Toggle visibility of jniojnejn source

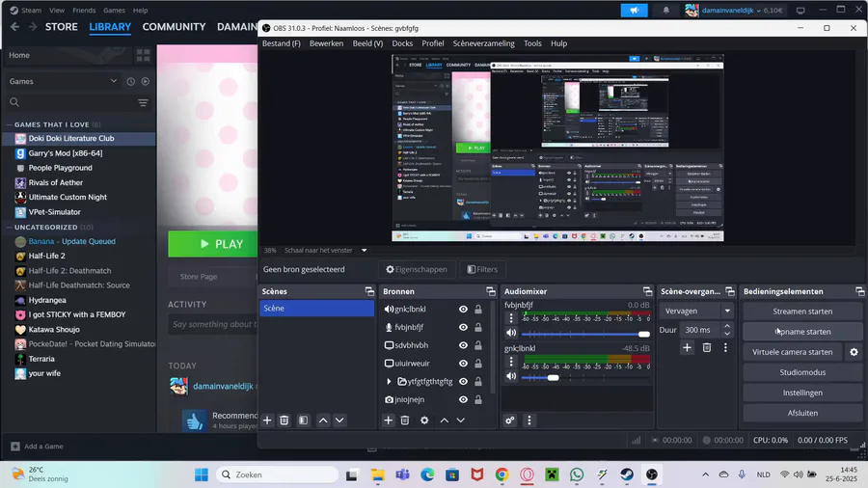463,399
